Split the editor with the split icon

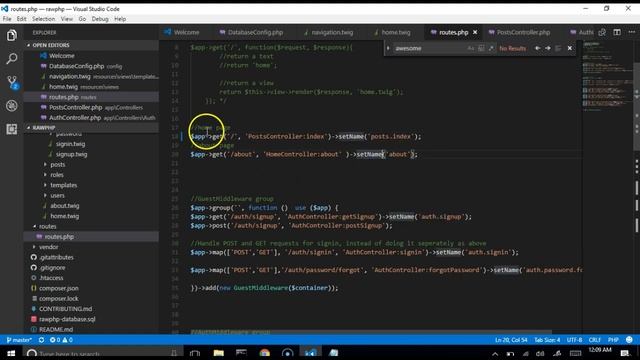pos(617,32)
